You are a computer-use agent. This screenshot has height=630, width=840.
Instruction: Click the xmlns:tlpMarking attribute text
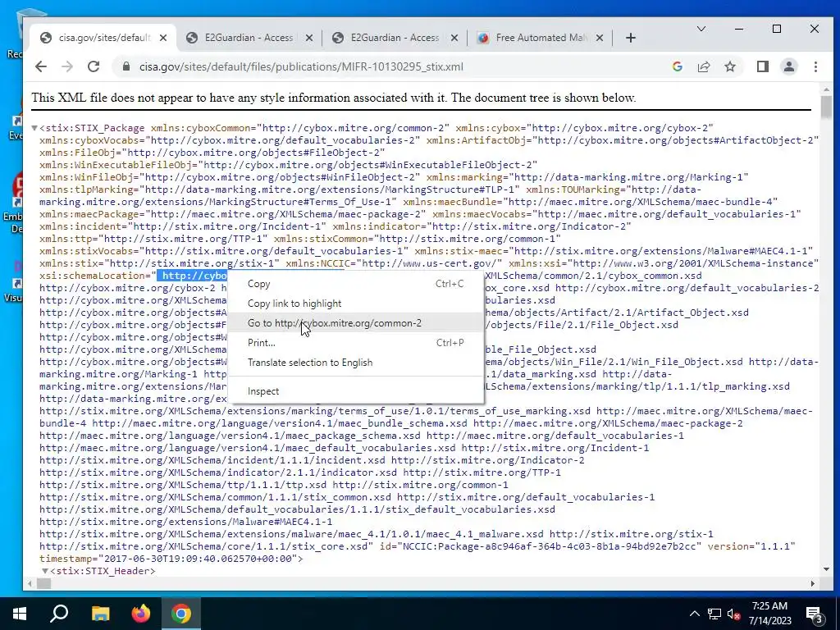[89, 189]
